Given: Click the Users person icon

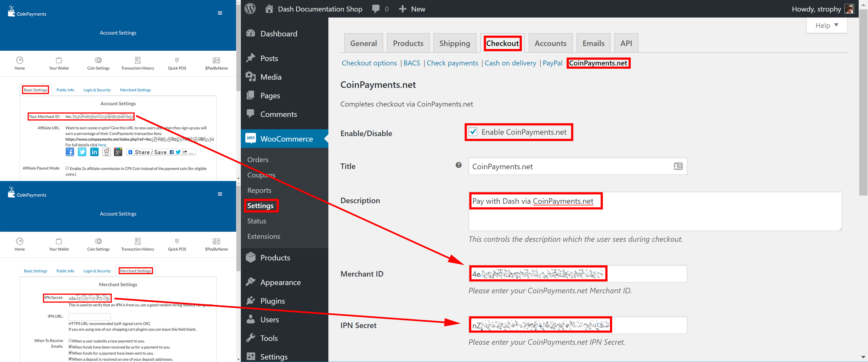Looking at the screenshot, I should coord(251,319).
